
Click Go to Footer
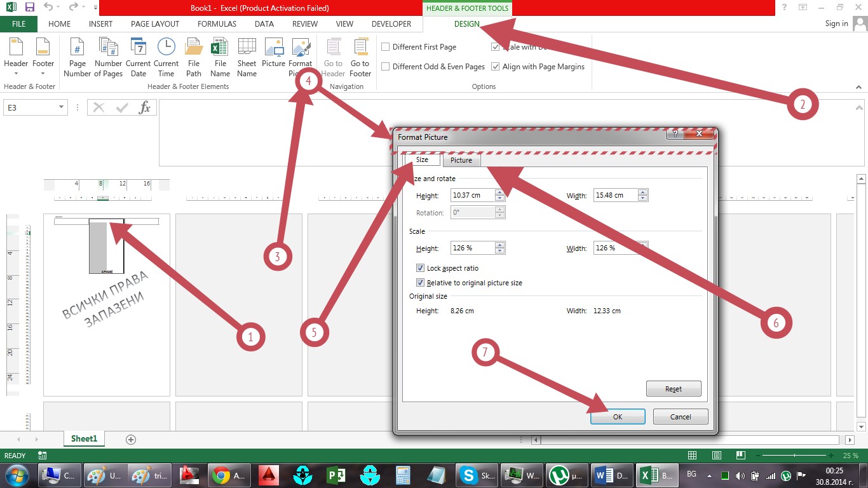click(360, 57)
